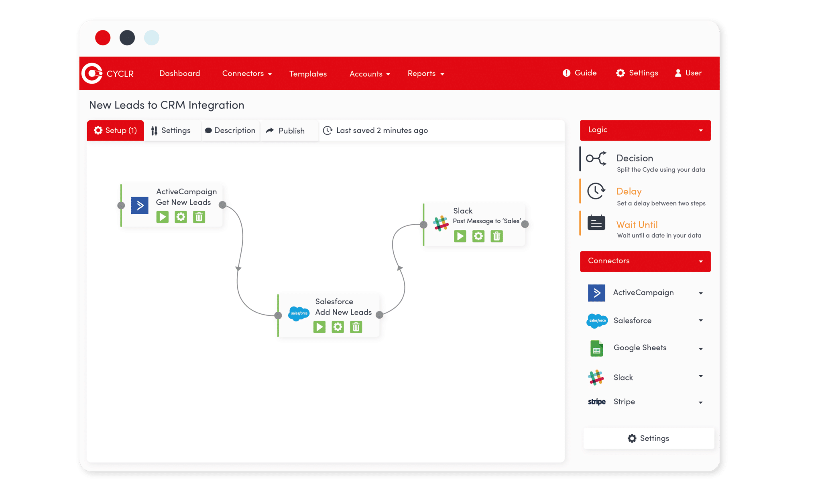Go to the Dashboard page
822x504 pixels.
(180, 73)
